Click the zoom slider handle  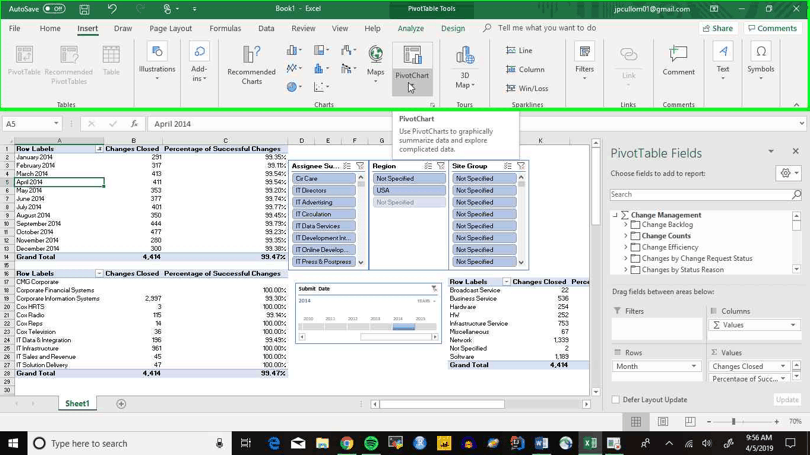click(733, 422)
